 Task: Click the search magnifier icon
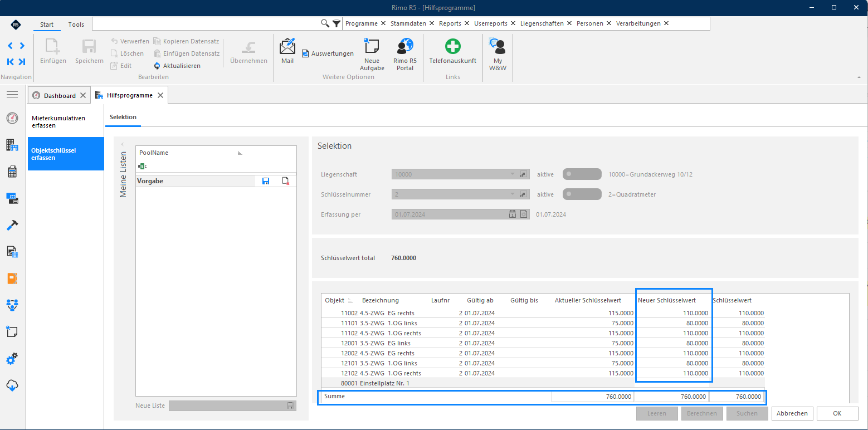tap(325, 23)
